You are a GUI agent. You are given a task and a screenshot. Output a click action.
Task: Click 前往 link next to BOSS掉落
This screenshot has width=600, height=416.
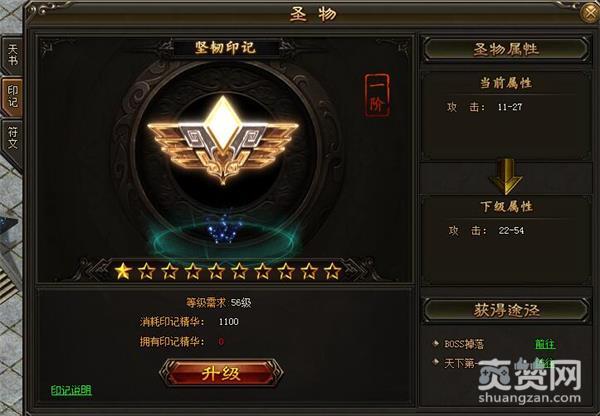pos(545,344)
